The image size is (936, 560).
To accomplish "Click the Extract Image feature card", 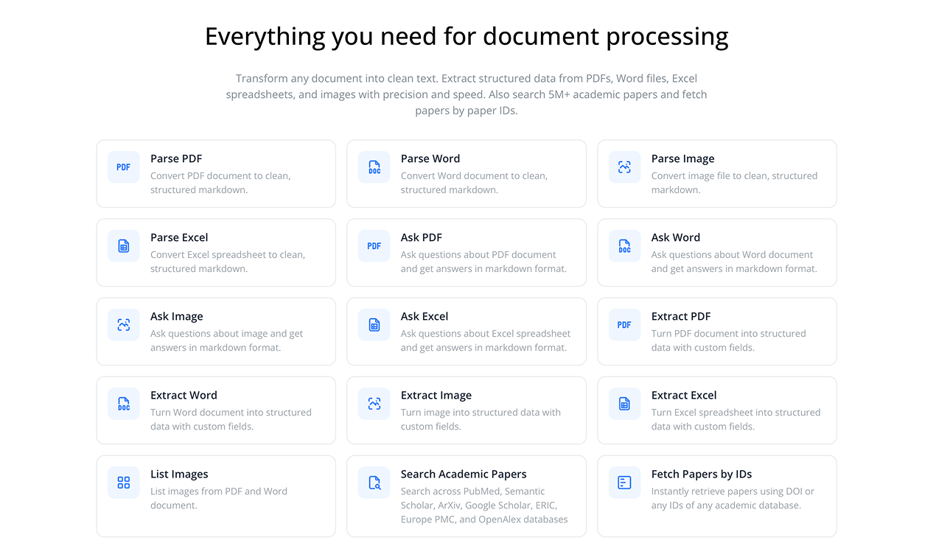I will (466, 410).
